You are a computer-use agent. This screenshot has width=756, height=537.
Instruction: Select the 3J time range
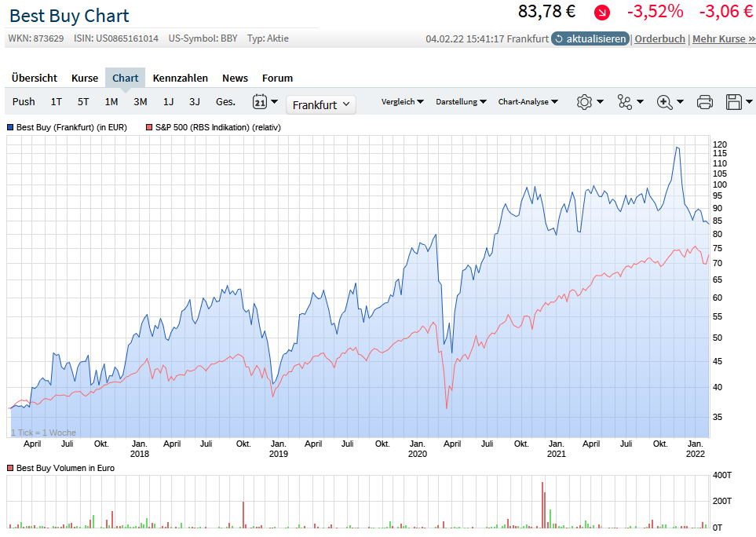point(195,102)
